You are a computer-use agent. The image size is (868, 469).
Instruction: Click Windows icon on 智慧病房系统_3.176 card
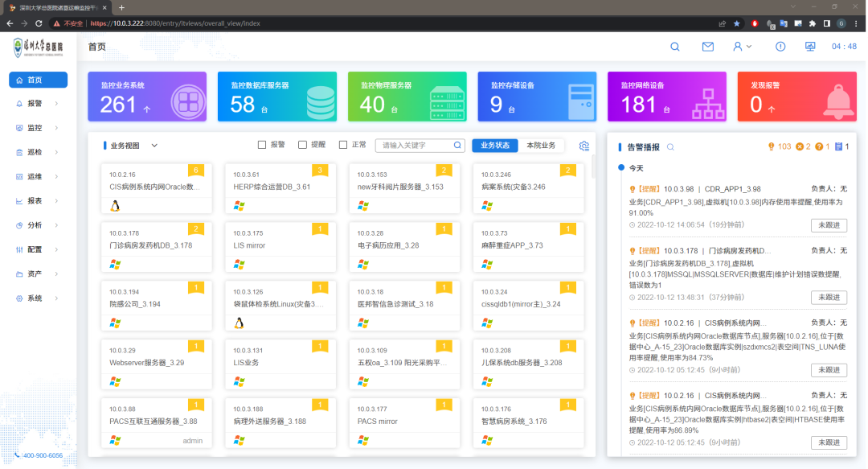(x=487, y=441)
